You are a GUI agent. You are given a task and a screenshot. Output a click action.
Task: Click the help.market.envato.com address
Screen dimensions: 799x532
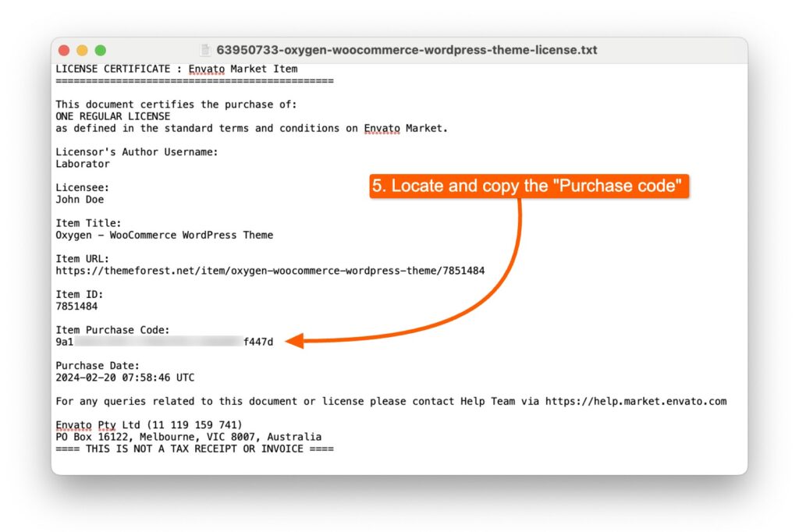pyautogui.click(x=636, y=402)
